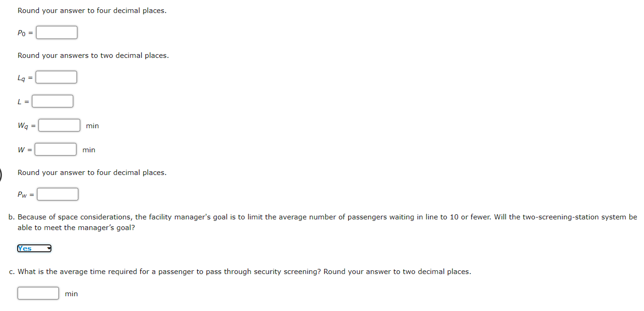This screenshot has height=311, width=644.
Task: Click inside the Lq response box
Action: (x=56, y=77)
